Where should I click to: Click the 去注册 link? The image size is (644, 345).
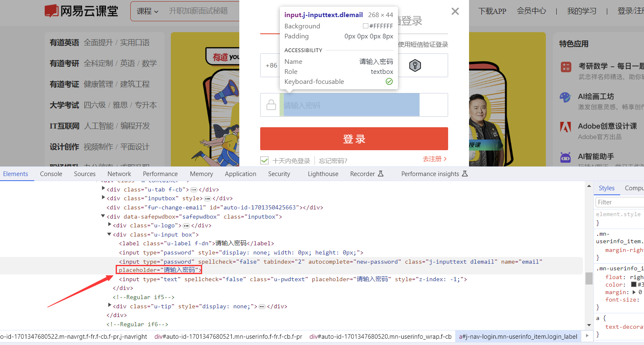435,159
